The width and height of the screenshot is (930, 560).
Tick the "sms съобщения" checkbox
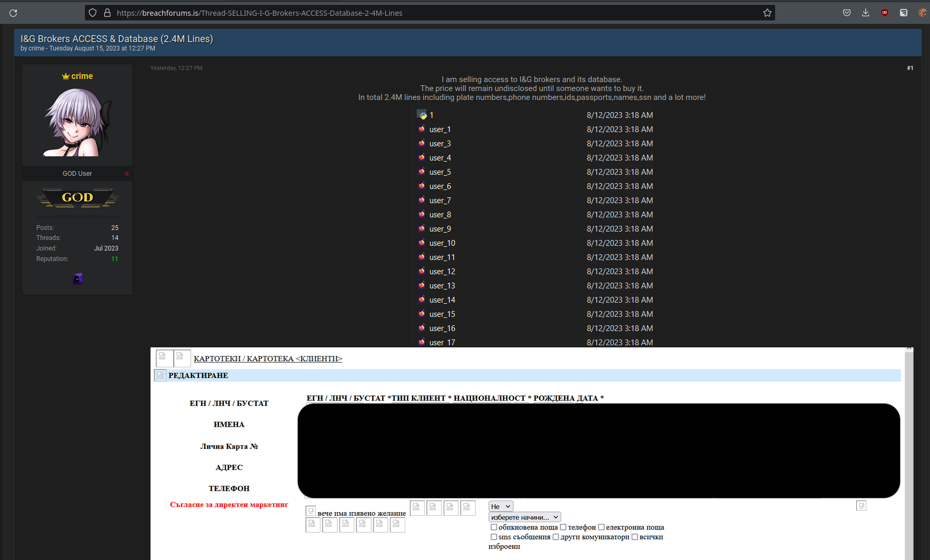click(494, 537)
